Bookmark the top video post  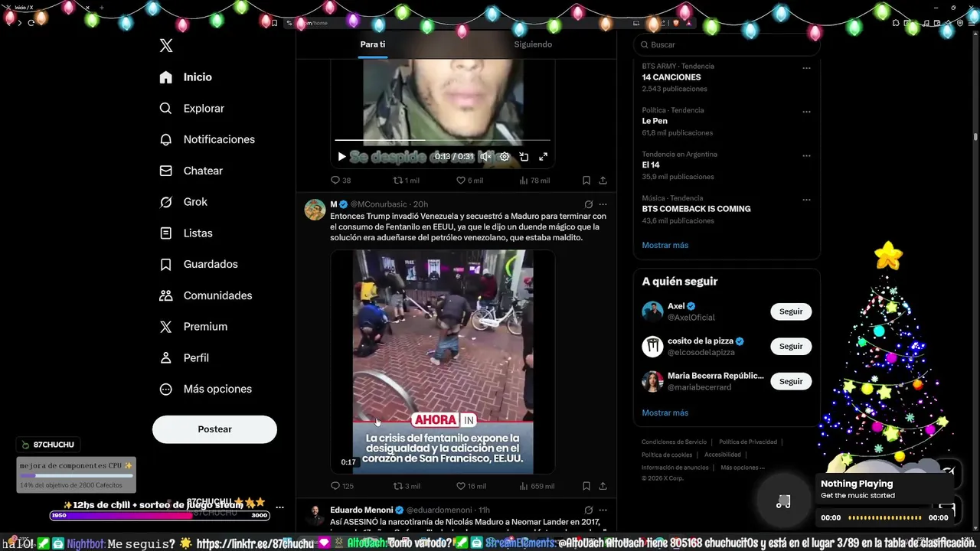click(x=586, y=181)
